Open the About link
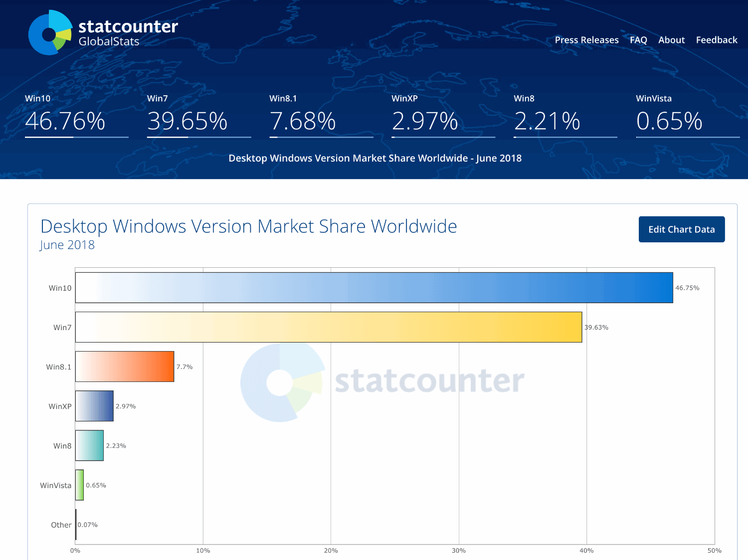Viewport: 748px width, 560px height. pos(671,40)
